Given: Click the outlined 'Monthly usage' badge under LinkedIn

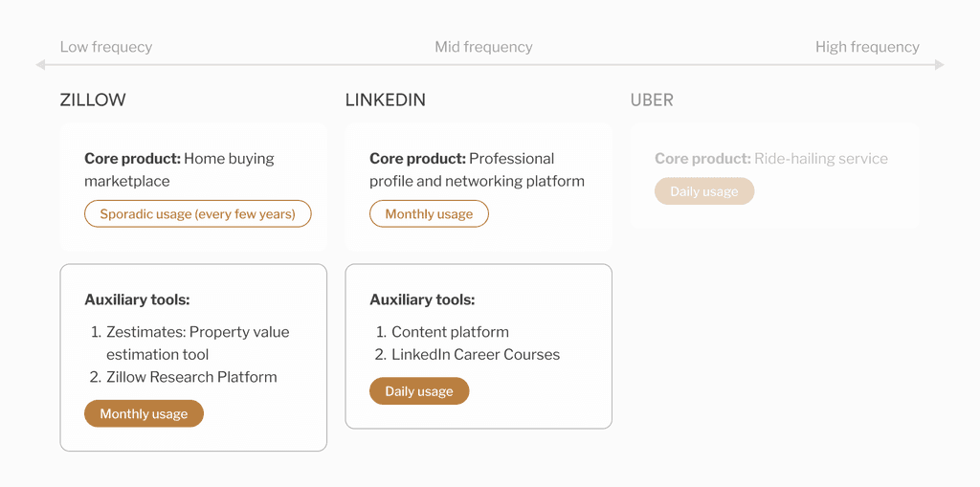Looking at the screenshot, I should point(429,214).
